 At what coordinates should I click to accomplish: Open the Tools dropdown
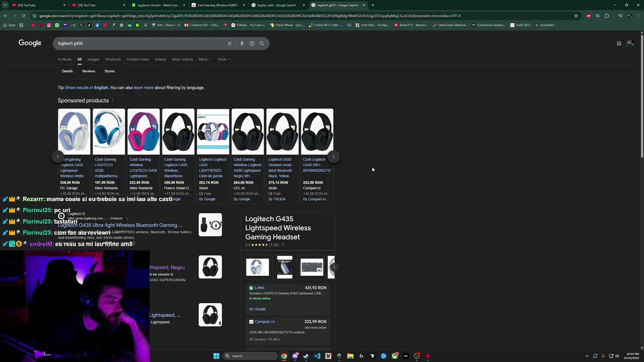click(x=224, y=59)
